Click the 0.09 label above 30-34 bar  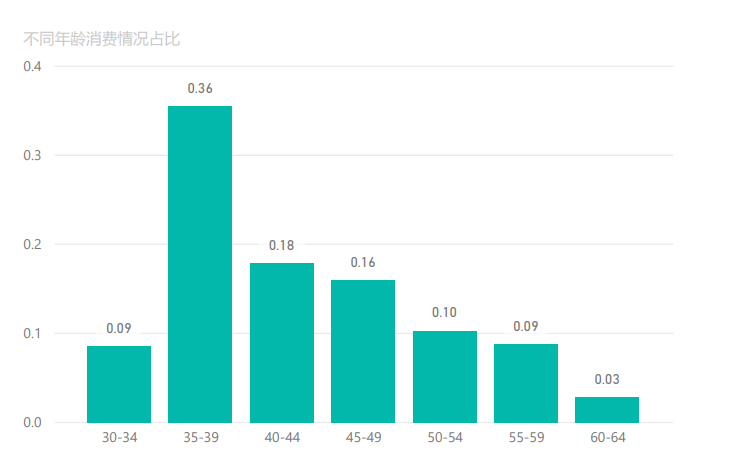[119, 329]
